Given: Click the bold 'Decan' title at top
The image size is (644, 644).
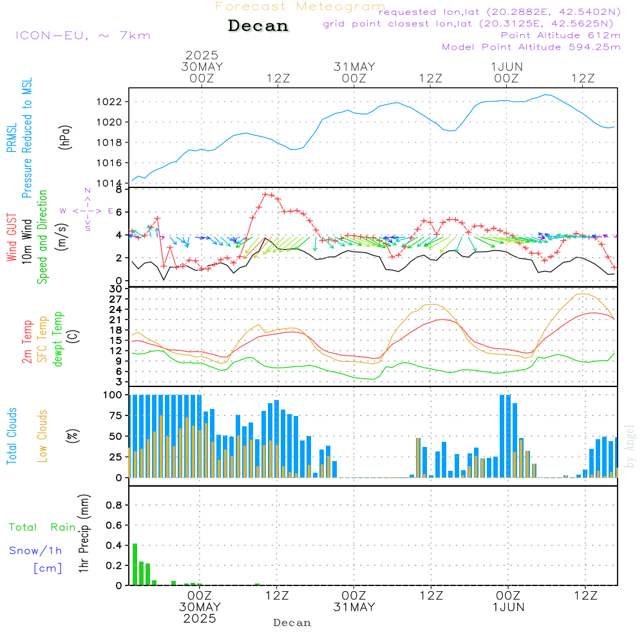Looking at the screenshot, I should click(x=258, y=26).
